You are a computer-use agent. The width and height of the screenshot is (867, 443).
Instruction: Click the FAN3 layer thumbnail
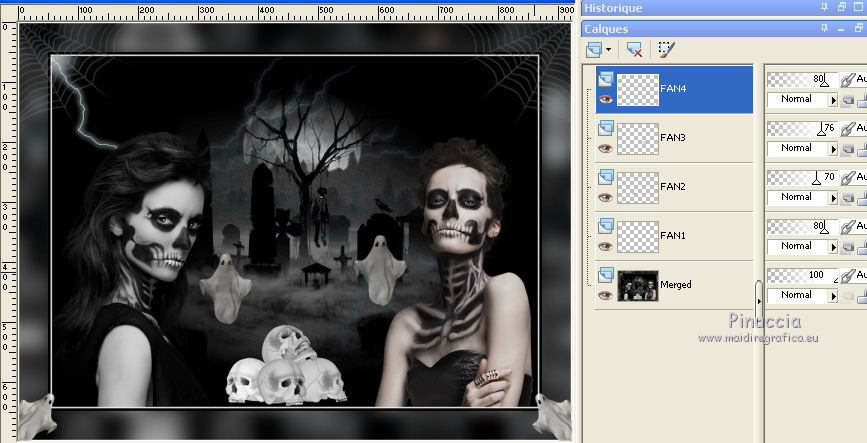click(x=638, y=138)
